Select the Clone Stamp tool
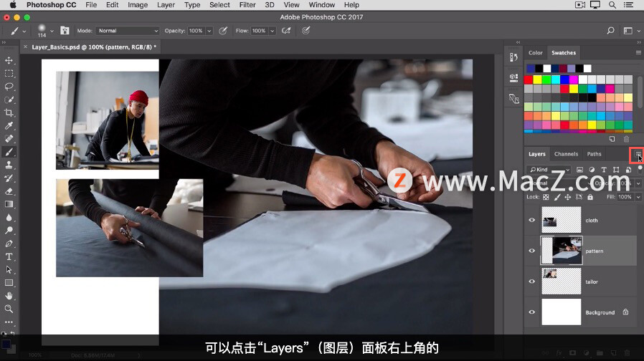This screenshot has width=644, height=361. [9, 165]
